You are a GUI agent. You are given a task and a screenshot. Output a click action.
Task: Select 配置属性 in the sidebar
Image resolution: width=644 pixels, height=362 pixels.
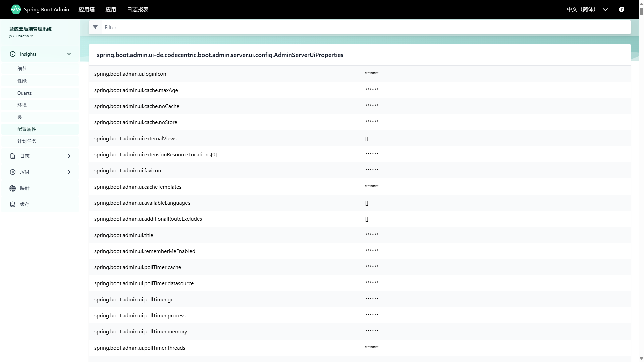(40, 129)
